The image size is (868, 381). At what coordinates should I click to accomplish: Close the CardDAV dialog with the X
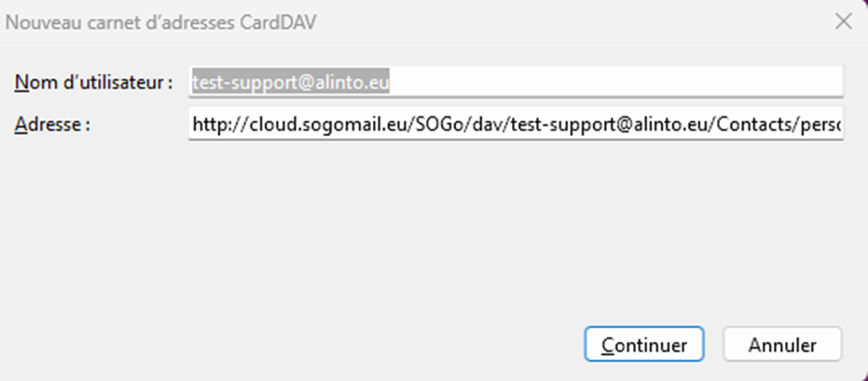(x=843, y=21)
